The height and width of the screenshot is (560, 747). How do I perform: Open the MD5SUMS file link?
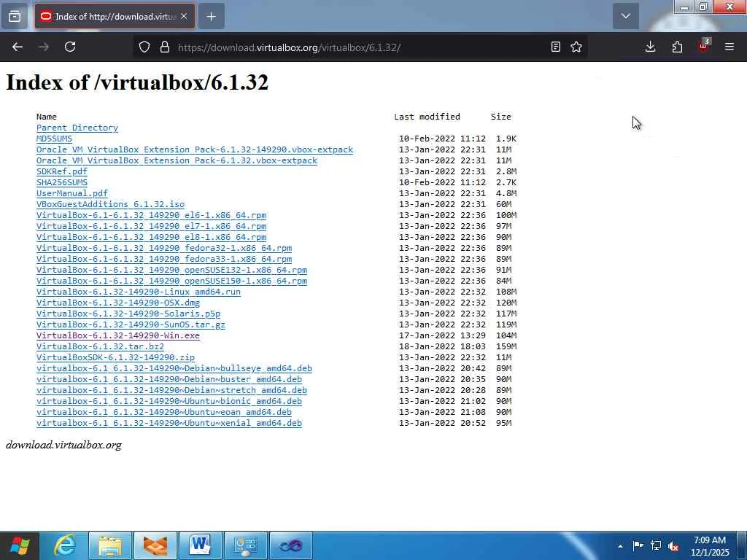[x=54, y=139]
